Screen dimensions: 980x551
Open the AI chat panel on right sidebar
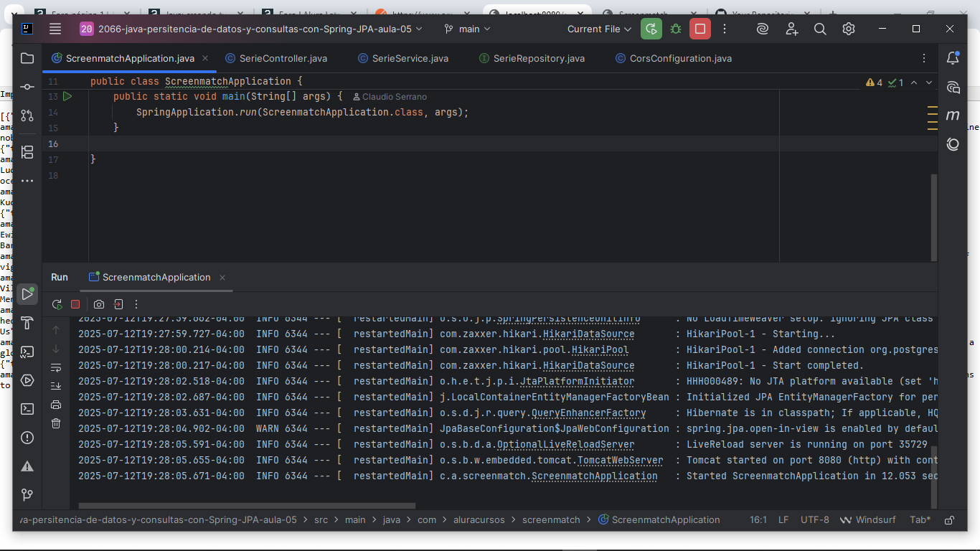point(953,88)
